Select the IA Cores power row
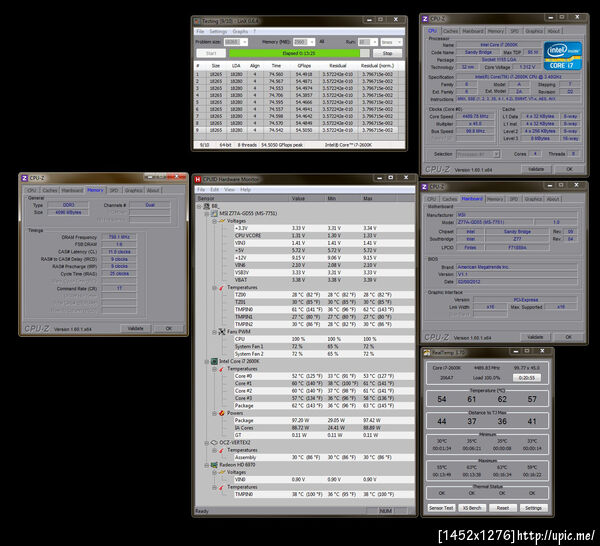Viewport: 600px width, 546px height. (324, 428)
